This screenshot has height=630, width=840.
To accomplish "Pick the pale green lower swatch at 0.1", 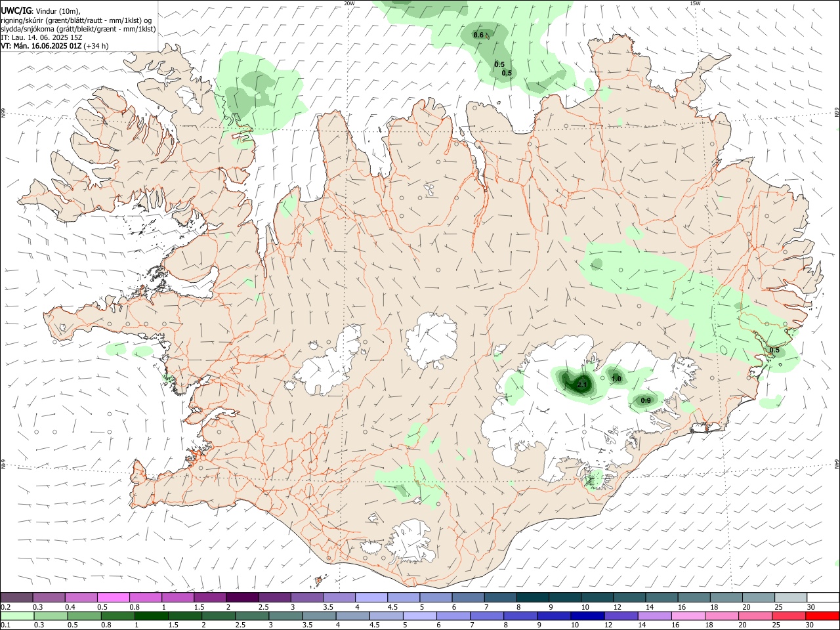I will click(18, 616).
